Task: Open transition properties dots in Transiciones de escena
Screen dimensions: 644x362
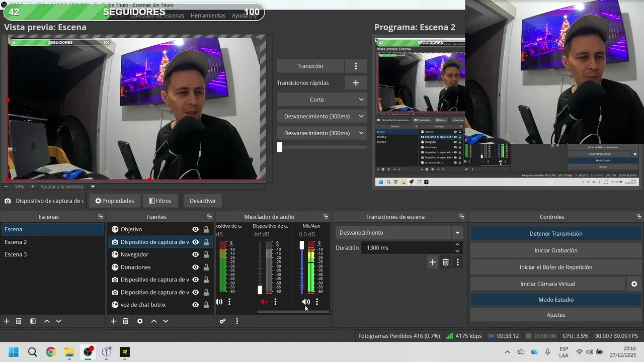Action: pyautogui.click(x=457, y=262)
